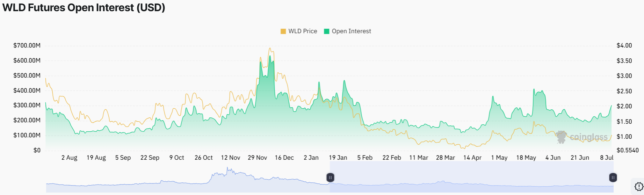This screenshot has width=644, height=195.
Task: Click the 11 Mar date label
Action: pyautogui.click(x=419, y=158)
